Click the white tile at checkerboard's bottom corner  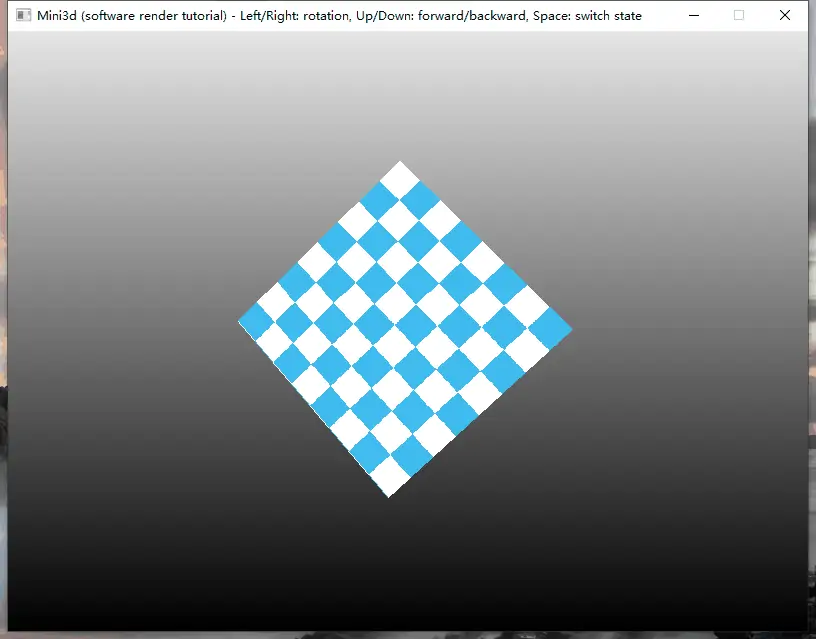pos(391,478)
